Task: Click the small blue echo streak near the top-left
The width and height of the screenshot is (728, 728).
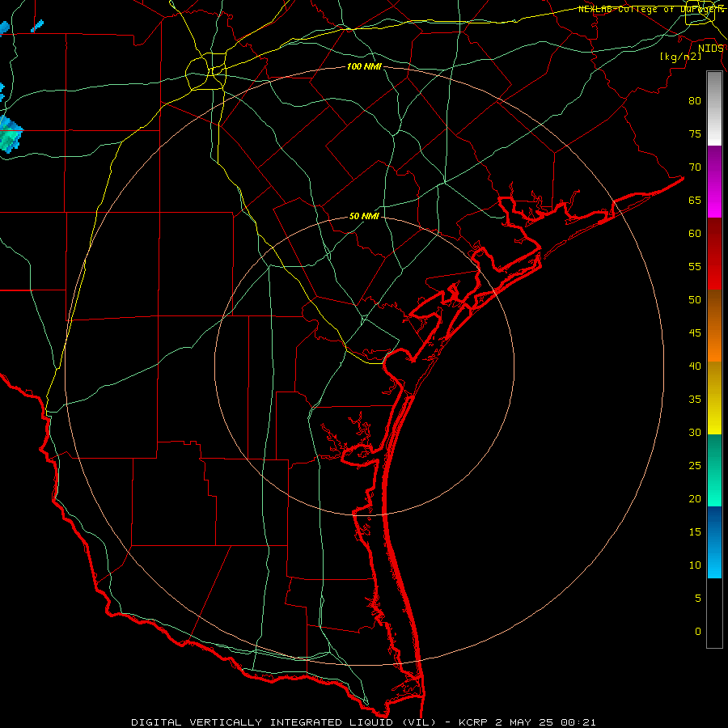Action: coord(37,26)
